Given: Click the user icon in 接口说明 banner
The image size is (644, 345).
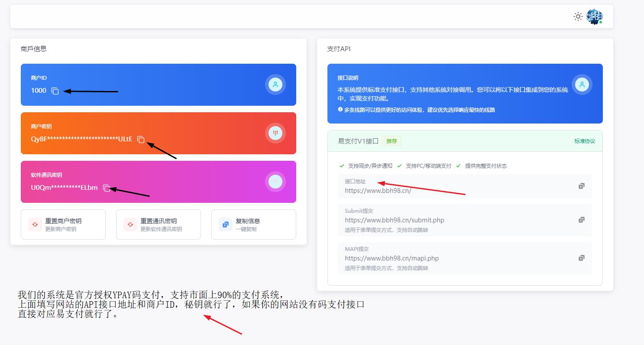Looking at the screenshot, I should coord(582,85).
